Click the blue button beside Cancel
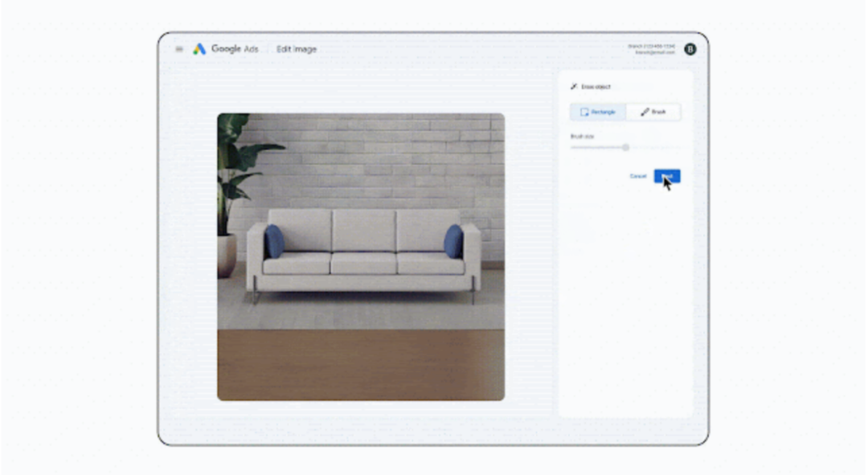 point(667,176)
